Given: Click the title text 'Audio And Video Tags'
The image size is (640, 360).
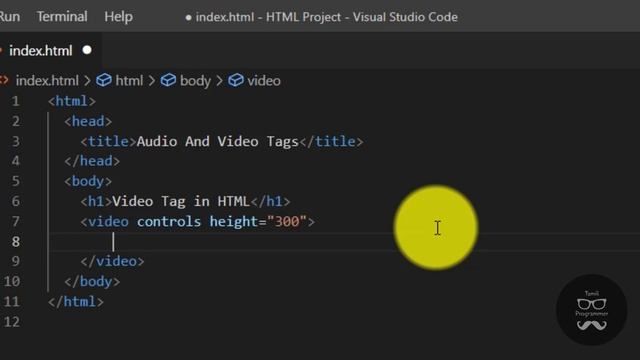Looking at the screenshot, I should [x=218, y=141].
